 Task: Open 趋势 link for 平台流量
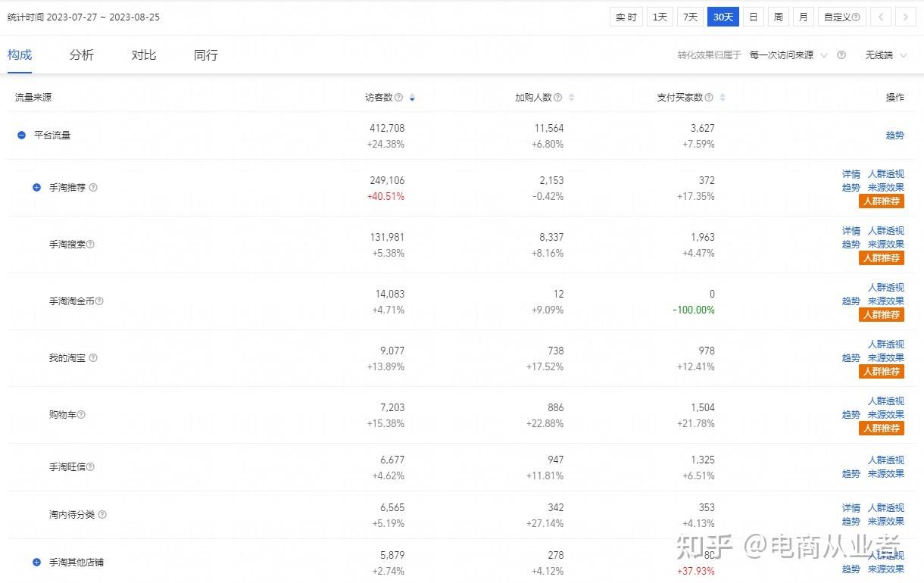pyautogui.click(x=894, y=135)
